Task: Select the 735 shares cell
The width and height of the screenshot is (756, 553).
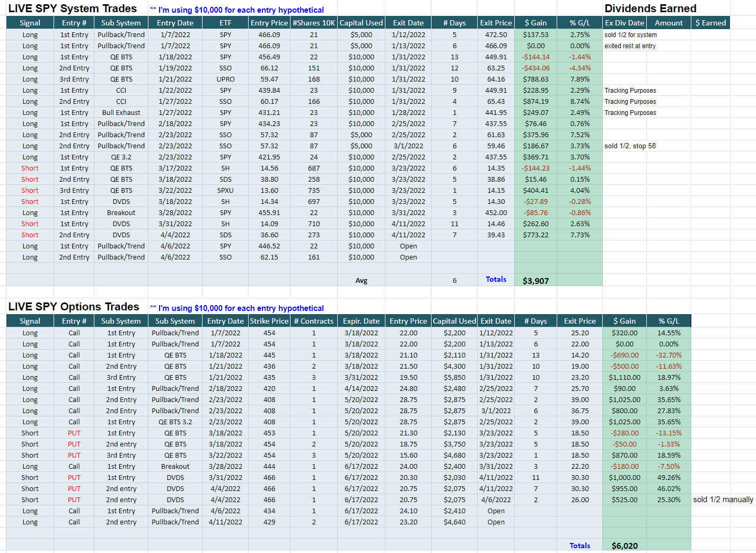Action: click(314, 190)
